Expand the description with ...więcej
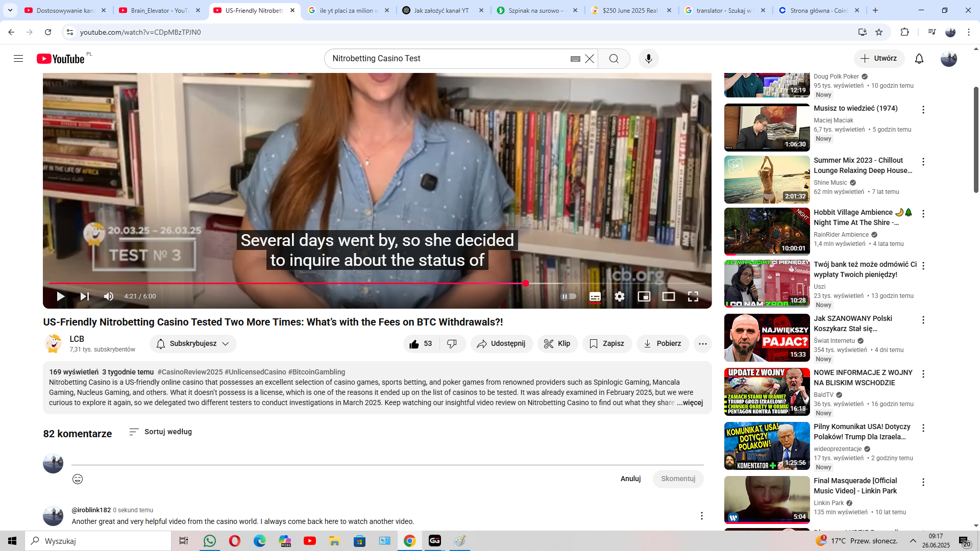The image size is (980, 551). (690, 403)
